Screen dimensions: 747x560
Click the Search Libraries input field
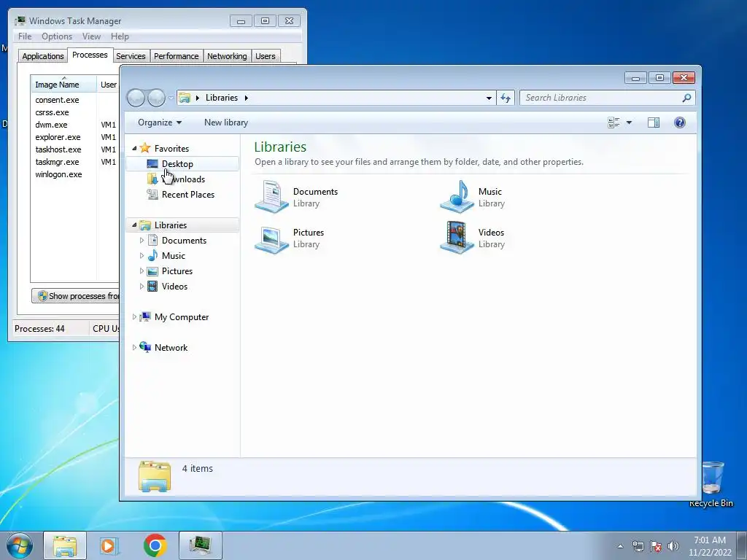coord(601,98)
